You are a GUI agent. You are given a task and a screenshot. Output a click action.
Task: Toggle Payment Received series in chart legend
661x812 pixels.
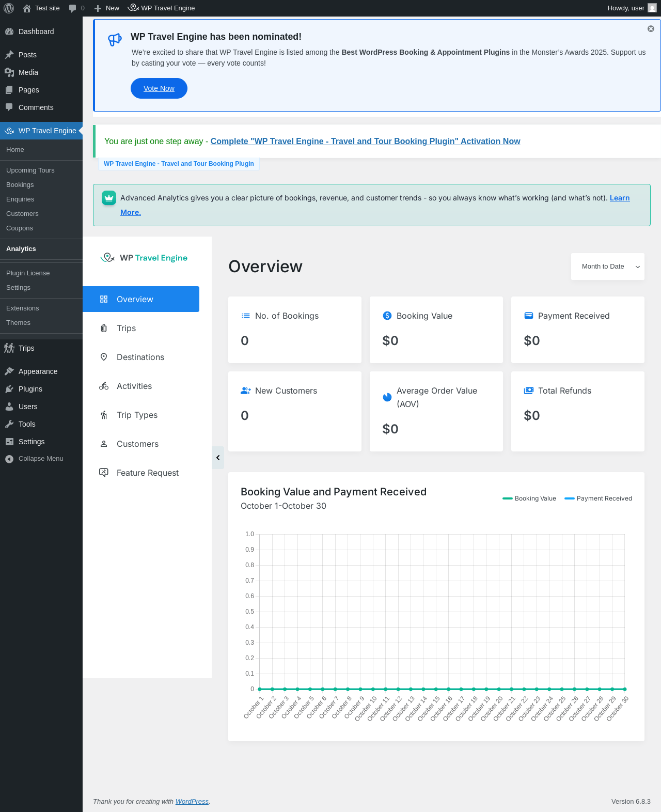pos(599,498)
